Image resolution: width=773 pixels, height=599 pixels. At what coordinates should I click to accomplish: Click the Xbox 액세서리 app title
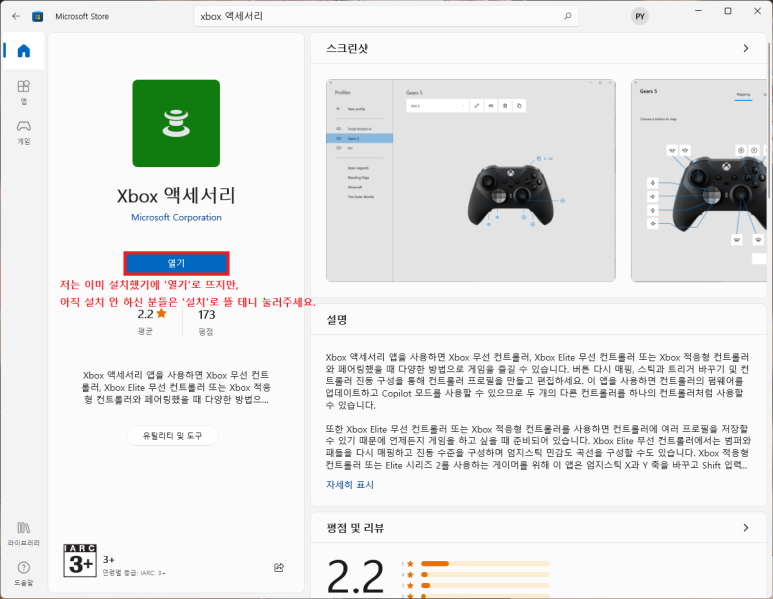[176, 196]
